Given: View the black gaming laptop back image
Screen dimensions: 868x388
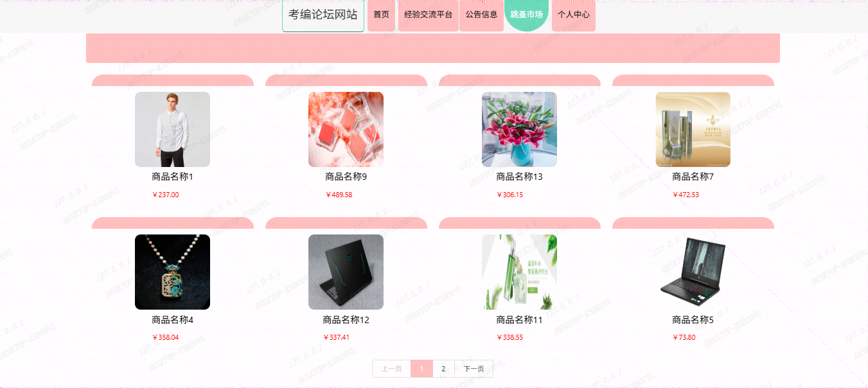Looking at the screenshot, I should tap(346, 272).
